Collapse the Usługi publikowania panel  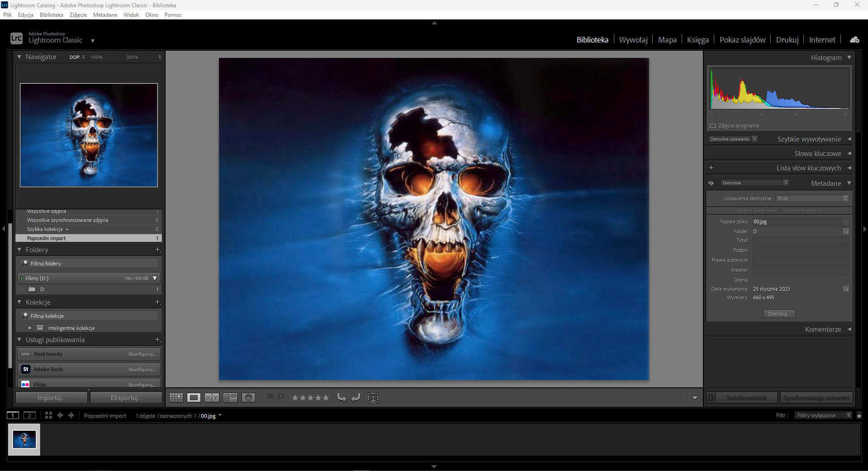point(19,339)
